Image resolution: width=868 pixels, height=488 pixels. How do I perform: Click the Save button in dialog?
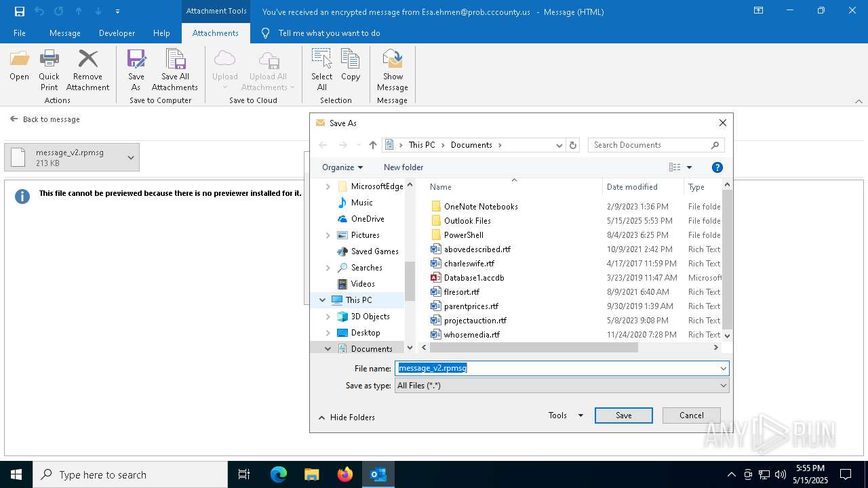pos(624,415)
